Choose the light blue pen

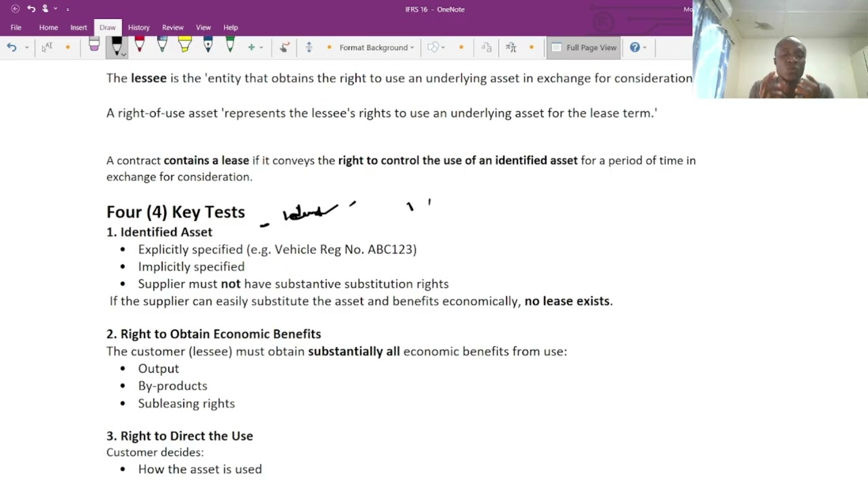click(x=162, y=45)
